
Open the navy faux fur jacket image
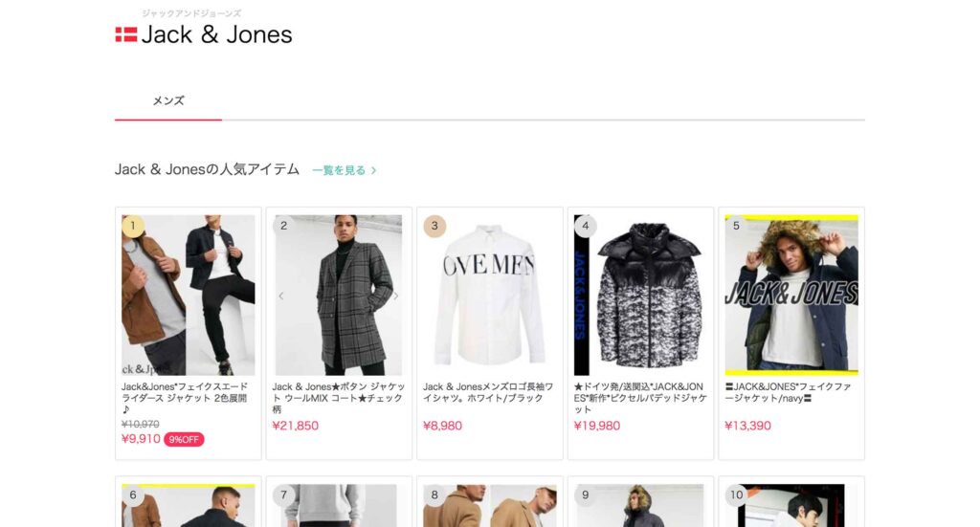[791, 295]
